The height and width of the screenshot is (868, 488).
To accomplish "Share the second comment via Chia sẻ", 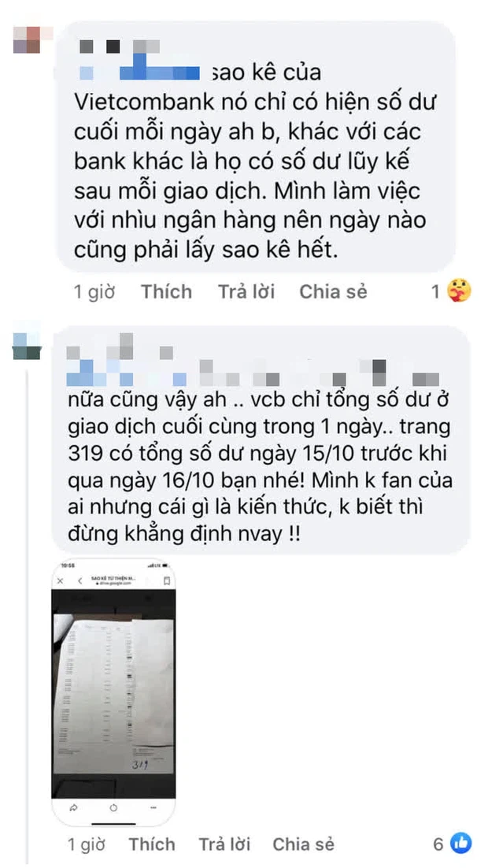I will coord(303,844).
